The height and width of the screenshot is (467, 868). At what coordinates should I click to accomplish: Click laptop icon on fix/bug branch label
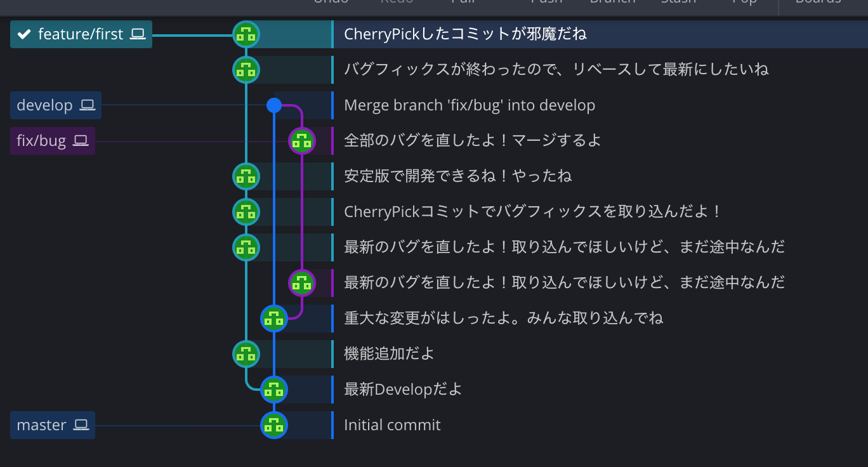coord(80,141)
